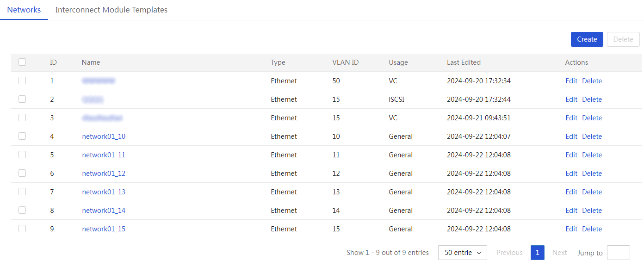
Task: Check the box for network01_10 row
Action: coord(22,136)
